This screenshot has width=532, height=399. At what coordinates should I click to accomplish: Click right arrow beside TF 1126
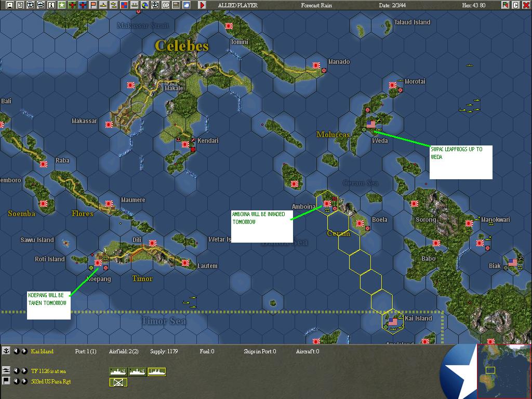click(x=24, y=371)
